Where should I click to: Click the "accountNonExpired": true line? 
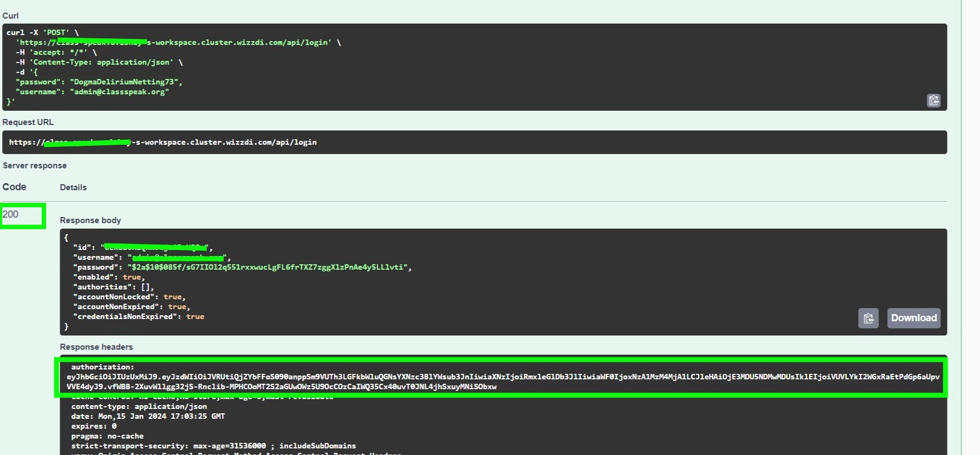[132, 306]
